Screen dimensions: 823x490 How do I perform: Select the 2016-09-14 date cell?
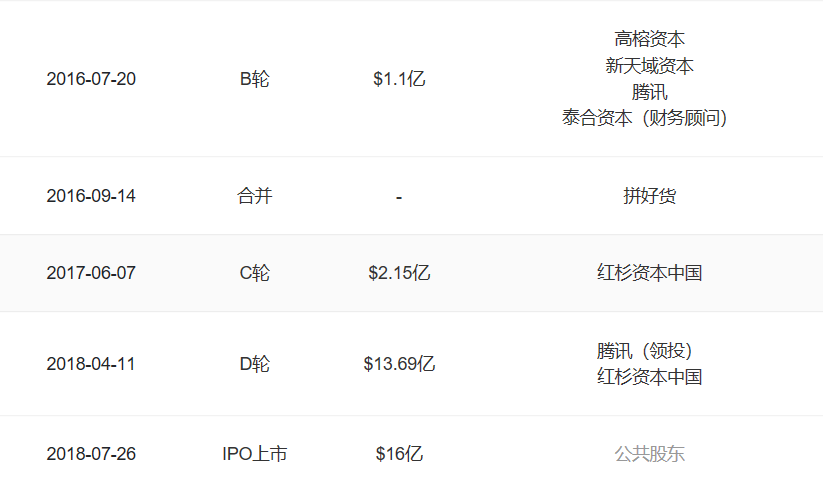pos(91,196)
